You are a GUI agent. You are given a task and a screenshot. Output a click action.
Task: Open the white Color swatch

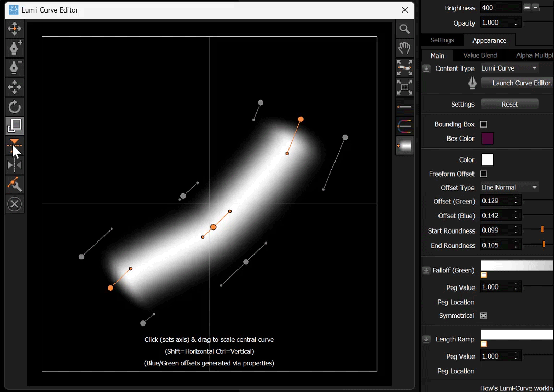tap(488, 160)
